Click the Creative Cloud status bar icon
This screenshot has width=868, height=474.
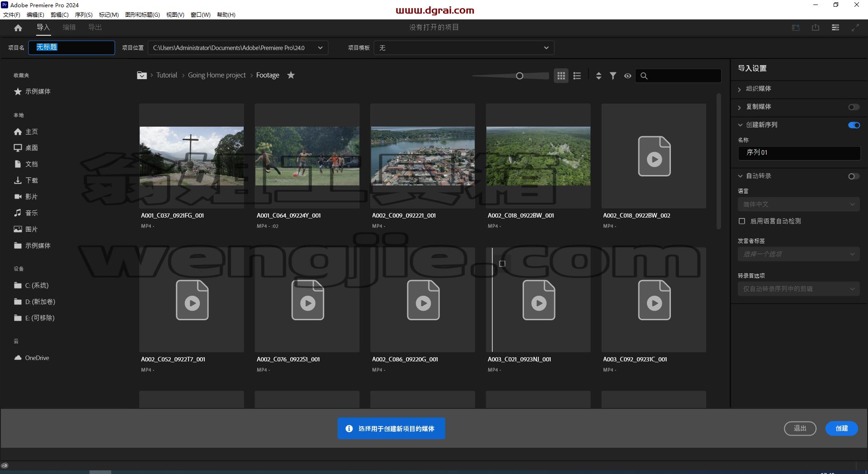click(5, 465)
